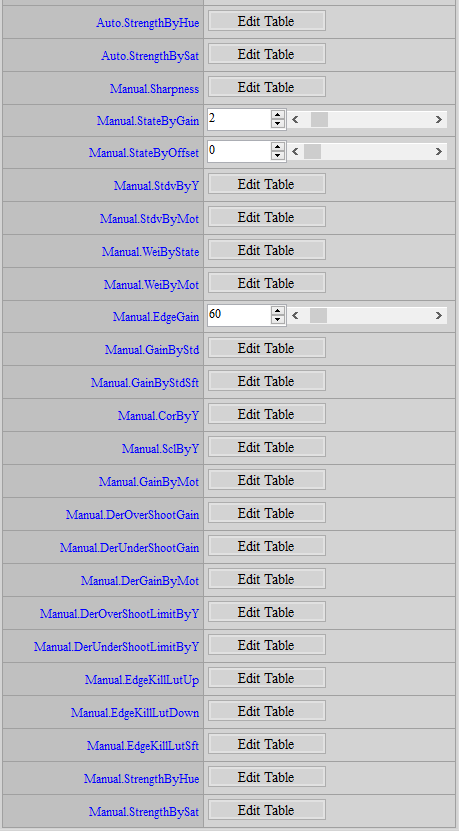The height and width of the screenshot is (833, 460).
Task: Click the Manual.StrengthBySat parameter label
Action: tap(144, 812)
